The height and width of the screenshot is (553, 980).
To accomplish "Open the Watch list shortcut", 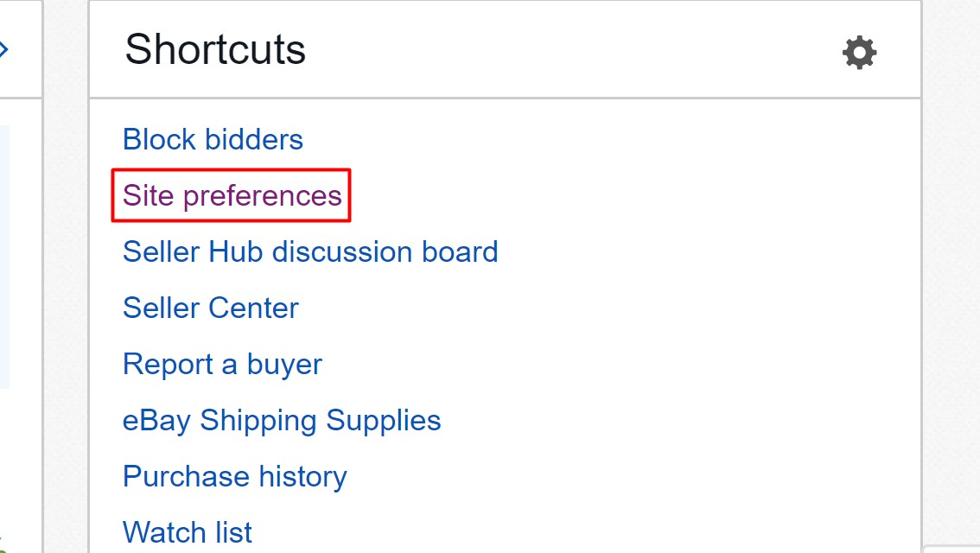I will click(188, 531).
